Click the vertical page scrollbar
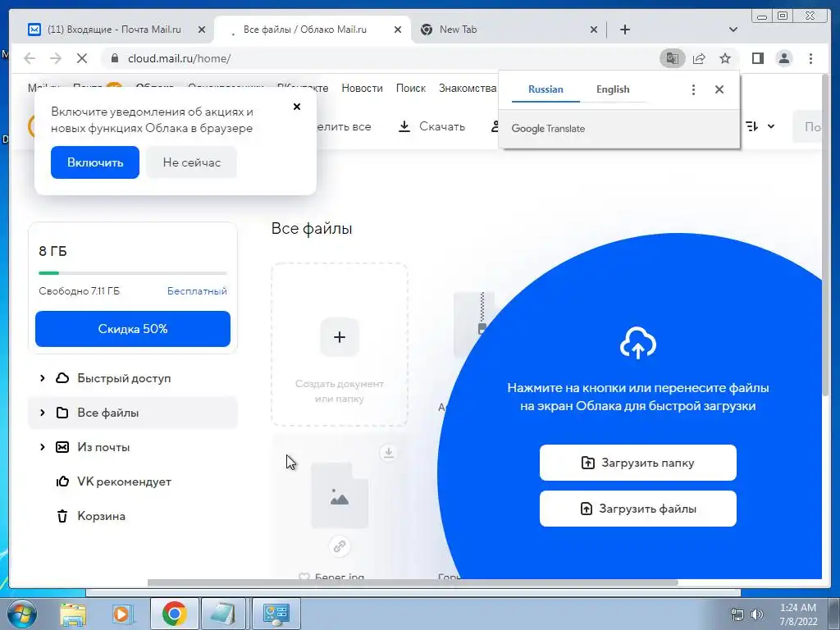Screen dimensions: 840x630 [x=825, y=235]
